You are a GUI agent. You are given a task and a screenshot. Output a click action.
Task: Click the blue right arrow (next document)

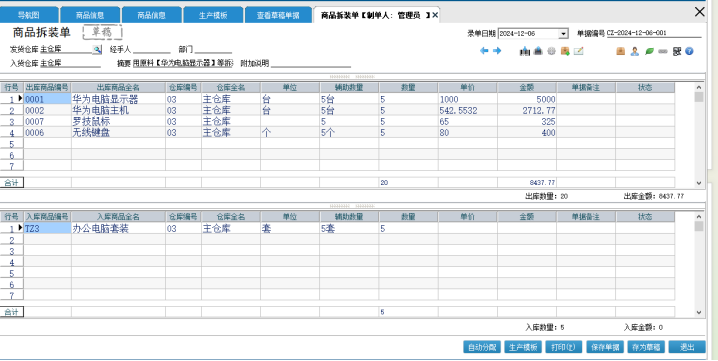[x=497, y=51]
